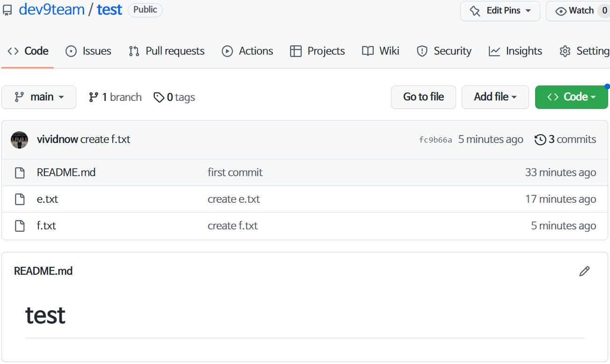Screen dimensions: 610x364
Task: Click the file icon beside f.txt
Action: point(20,226)
